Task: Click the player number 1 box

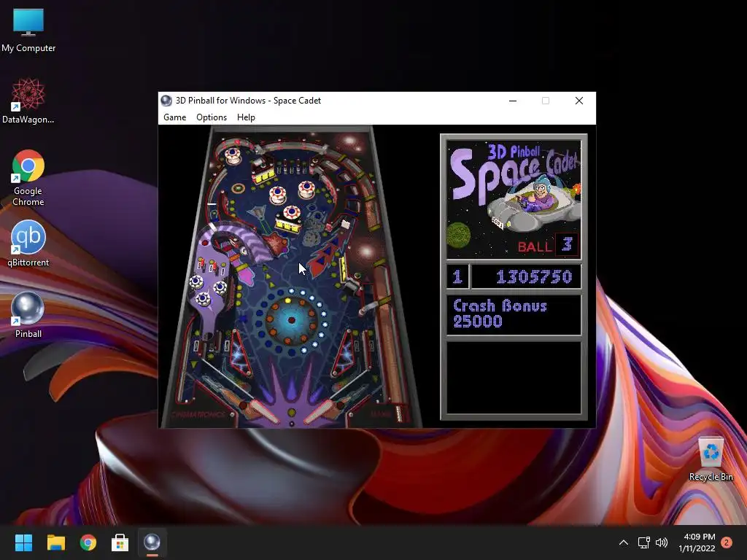Action: [457, 276]
